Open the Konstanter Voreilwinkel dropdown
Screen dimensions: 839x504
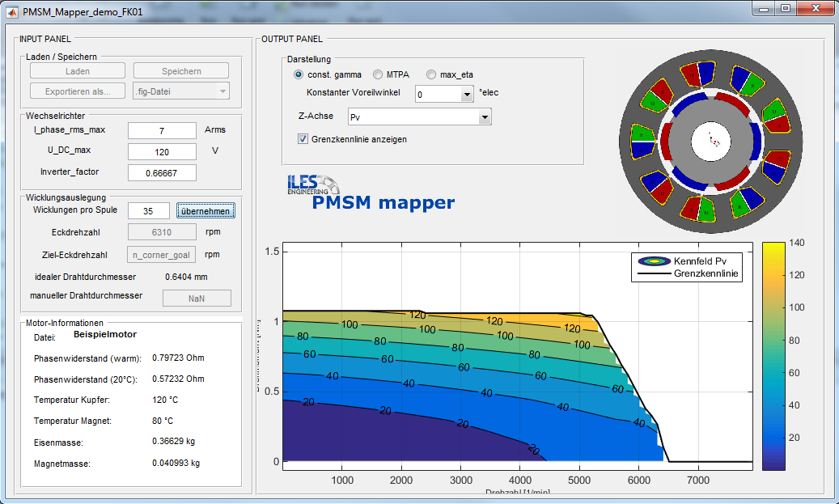[466, 95]
